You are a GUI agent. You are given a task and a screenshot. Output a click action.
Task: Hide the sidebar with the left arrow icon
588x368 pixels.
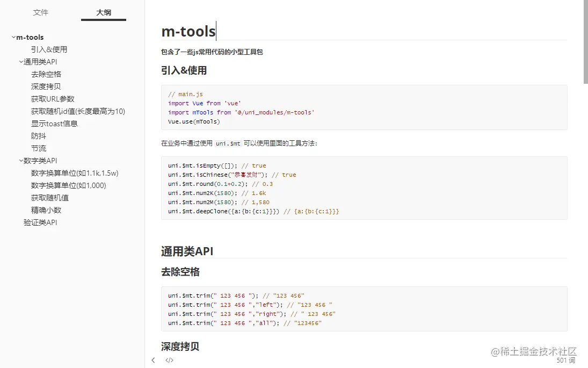point(154,360)
